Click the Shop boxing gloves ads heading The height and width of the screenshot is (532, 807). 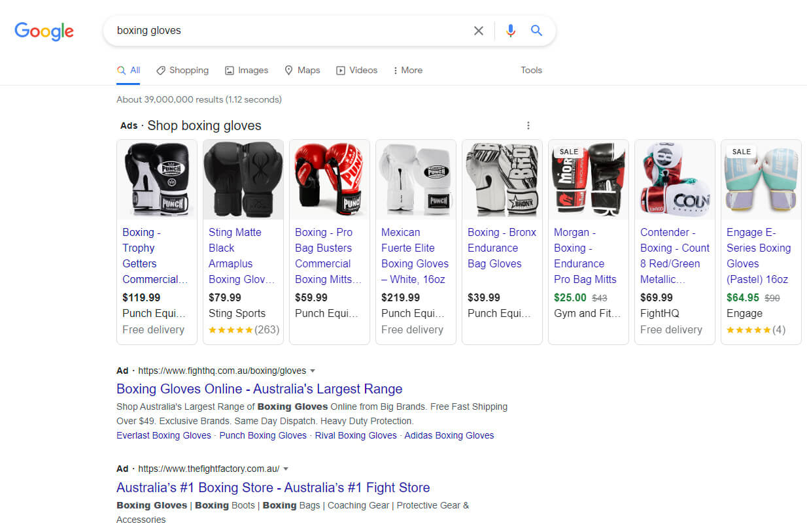[204, 125]
